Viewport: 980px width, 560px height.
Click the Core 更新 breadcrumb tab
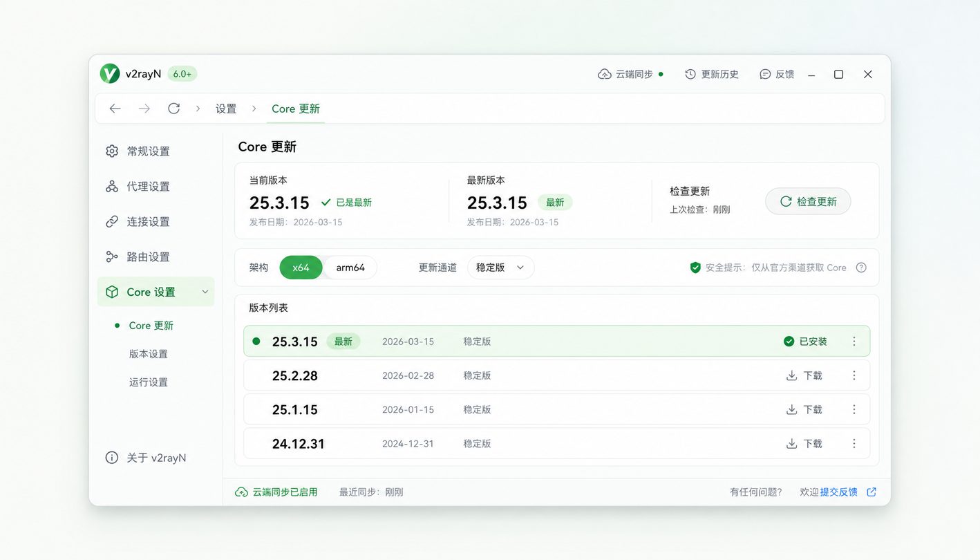(x=296, y=109)
